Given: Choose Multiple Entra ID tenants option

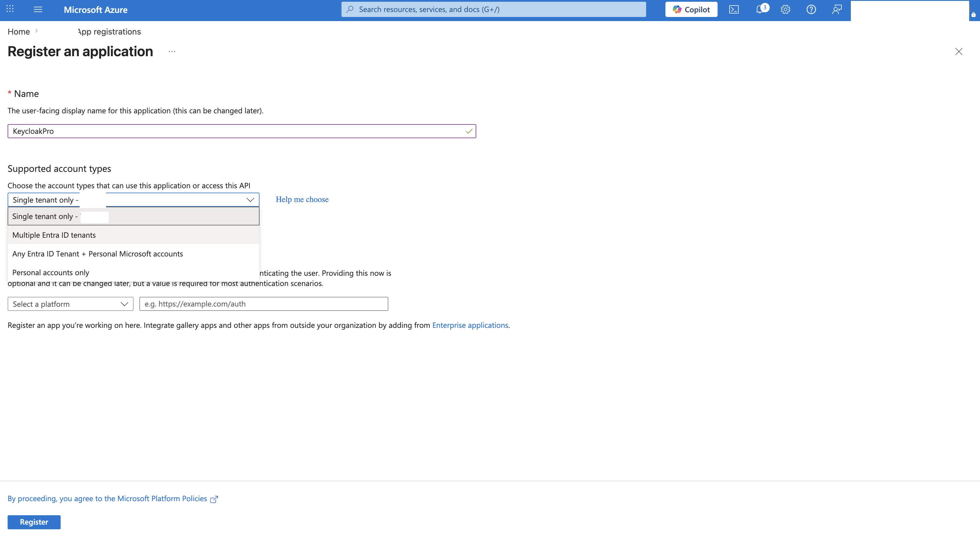Looking at the screenshot, I should [x=133, y=235].
